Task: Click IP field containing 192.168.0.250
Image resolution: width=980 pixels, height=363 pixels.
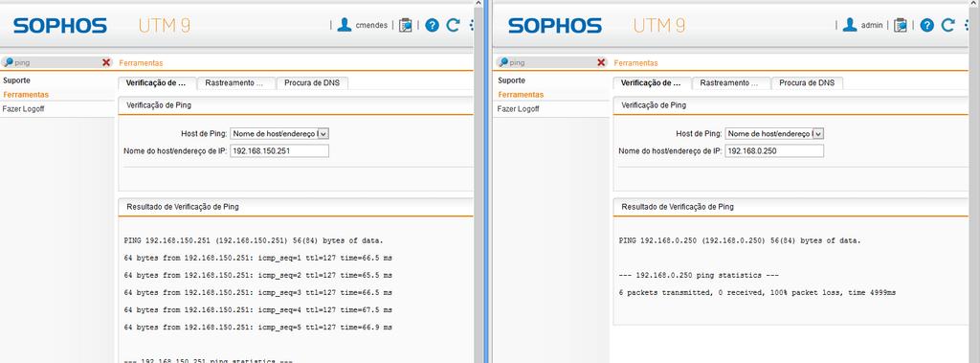Action: point(774,150)
